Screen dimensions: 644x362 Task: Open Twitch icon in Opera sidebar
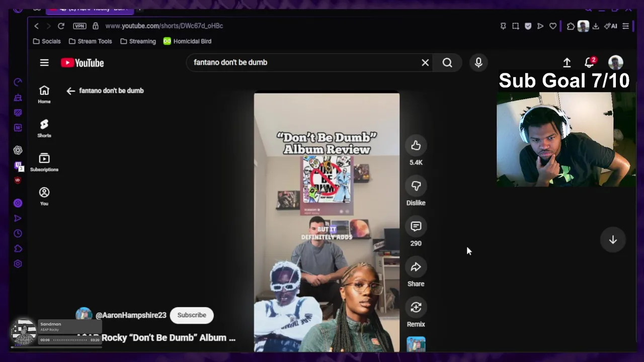pos(18,165)
